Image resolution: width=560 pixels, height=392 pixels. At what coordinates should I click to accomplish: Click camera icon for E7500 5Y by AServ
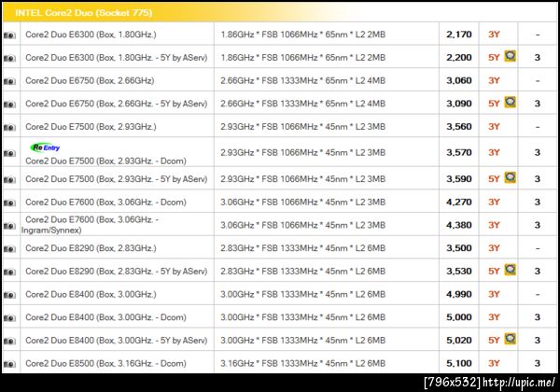(x=9, y=179)
